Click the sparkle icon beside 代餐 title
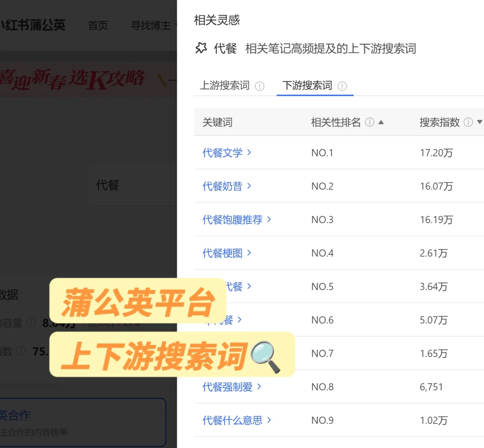484x448 pixels. (201, 48)
